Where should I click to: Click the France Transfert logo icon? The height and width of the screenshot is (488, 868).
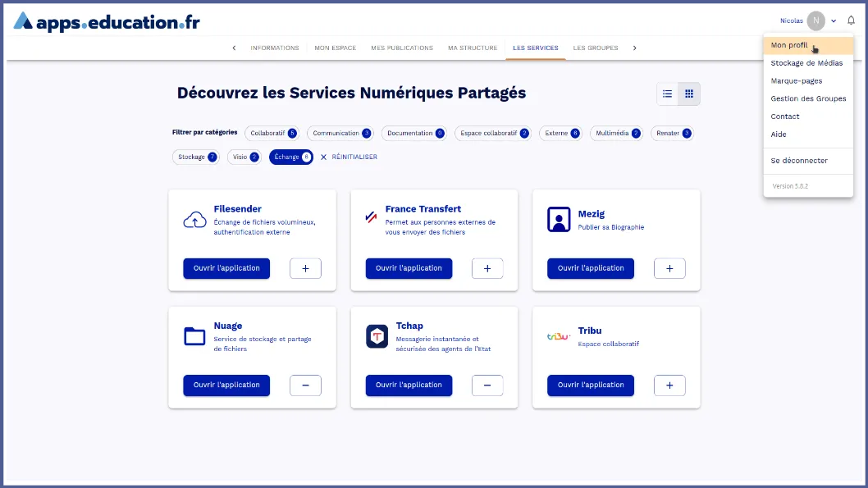coord(371,217)
